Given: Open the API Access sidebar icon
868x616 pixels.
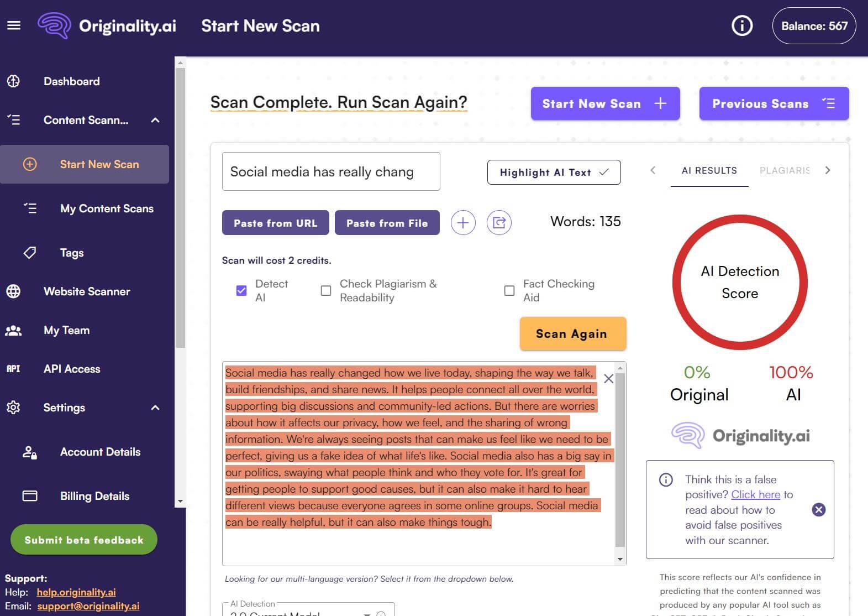Looking at the screenshot, I should click(x=14, y=369).
